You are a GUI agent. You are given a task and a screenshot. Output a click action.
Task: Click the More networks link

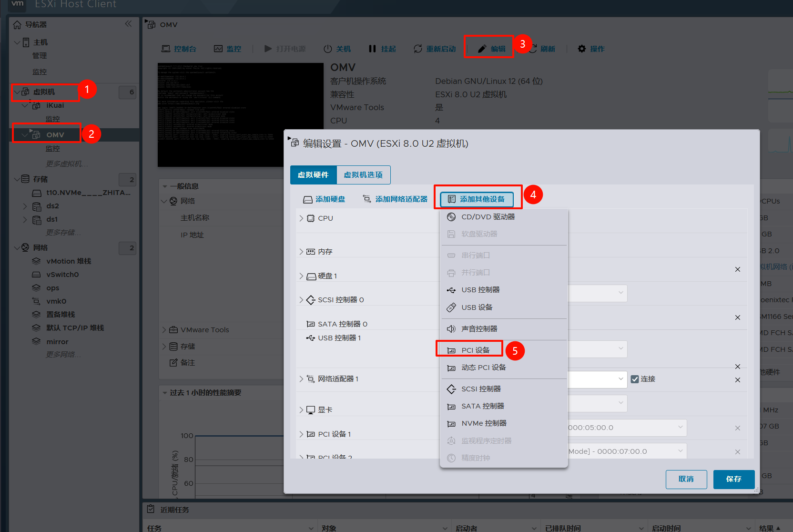point(63,355)
